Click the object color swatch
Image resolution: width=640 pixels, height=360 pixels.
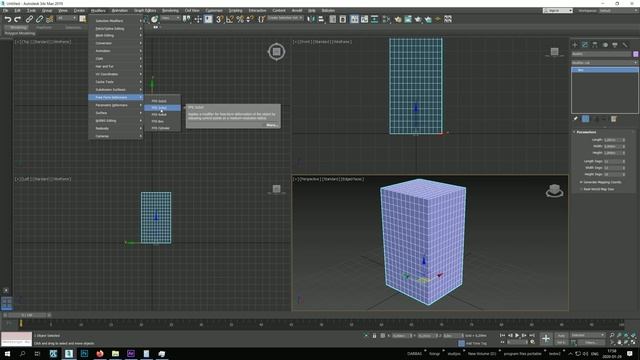636,54
